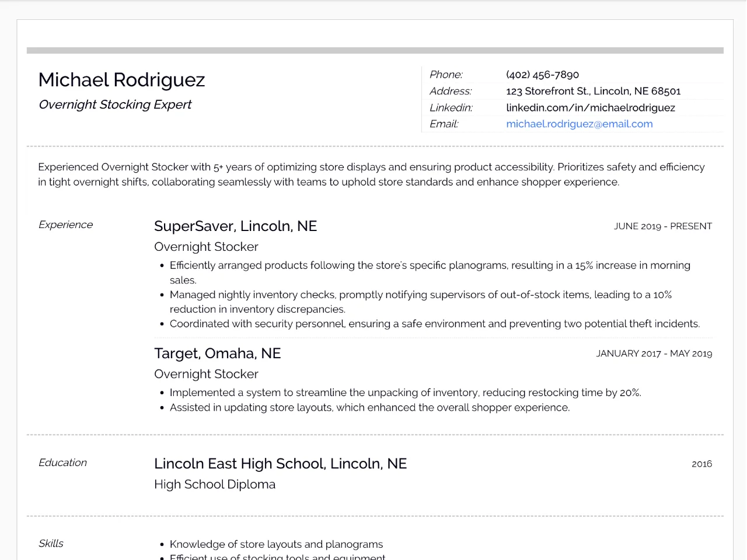Select the phone number (402) 456-7890
Viewport: 747px width, 560px height.
click(542, 75)
